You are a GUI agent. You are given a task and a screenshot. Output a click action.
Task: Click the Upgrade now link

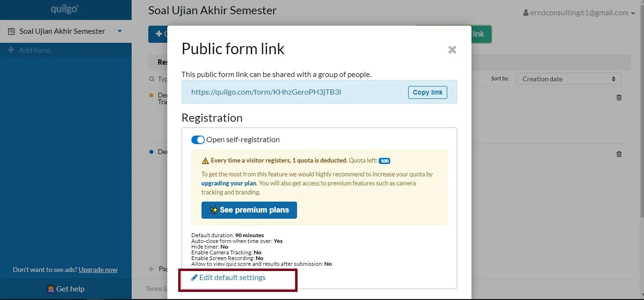[98, 270]
